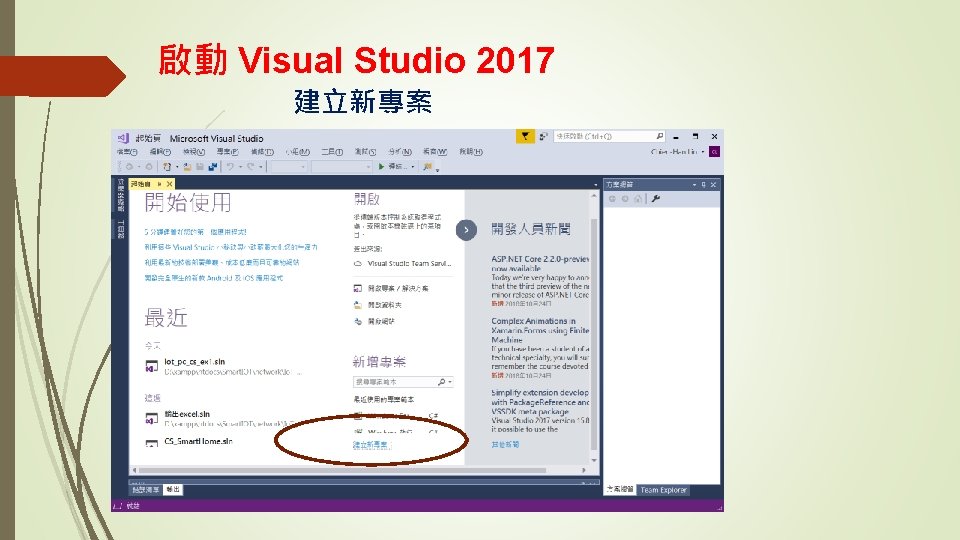Open the ASP.NET Core 2.2.0-preview news item
Screen dimensions: 960x540
coord(540,264)
